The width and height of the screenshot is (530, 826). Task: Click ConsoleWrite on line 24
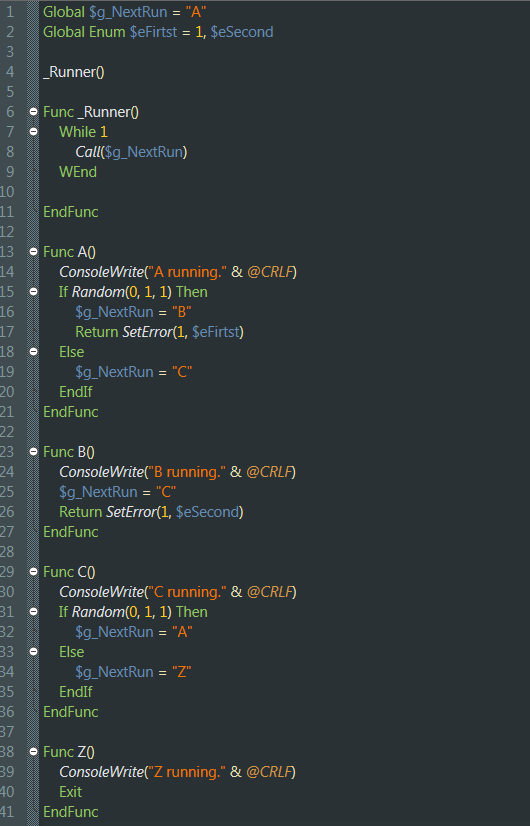point(101,472)
